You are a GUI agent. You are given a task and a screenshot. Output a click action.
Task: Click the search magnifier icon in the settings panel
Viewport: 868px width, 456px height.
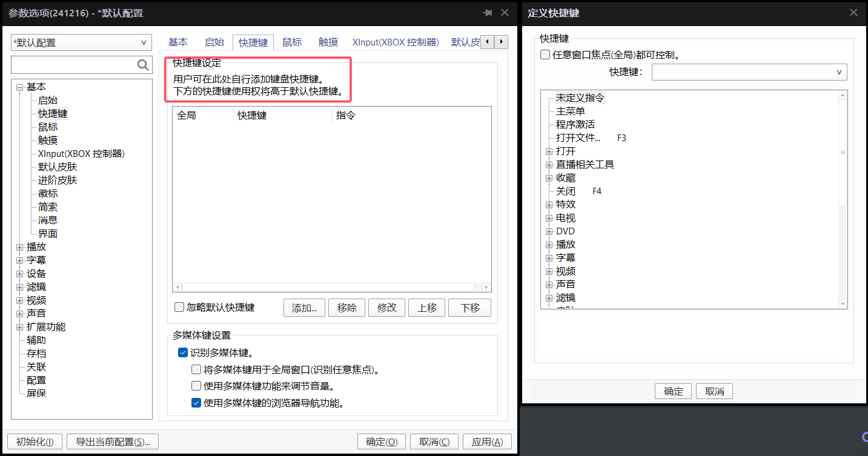143,65
